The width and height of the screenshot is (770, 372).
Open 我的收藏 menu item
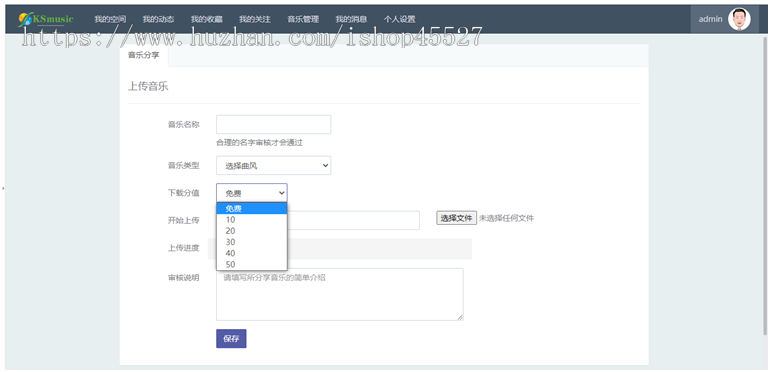coord(206,19)
